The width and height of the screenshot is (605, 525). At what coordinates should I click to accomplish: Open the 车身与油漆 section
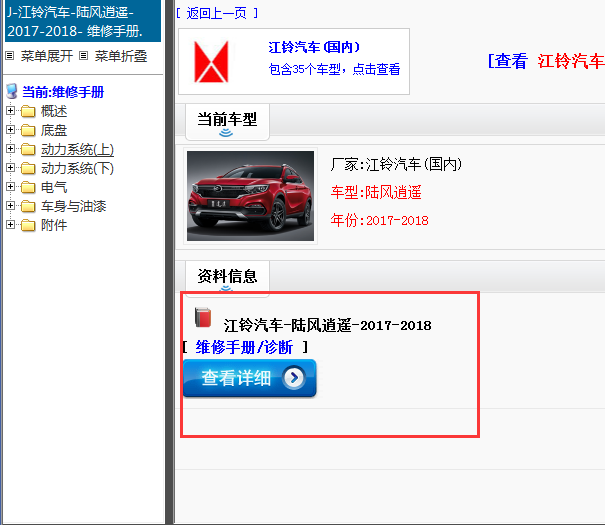[73, 206]
